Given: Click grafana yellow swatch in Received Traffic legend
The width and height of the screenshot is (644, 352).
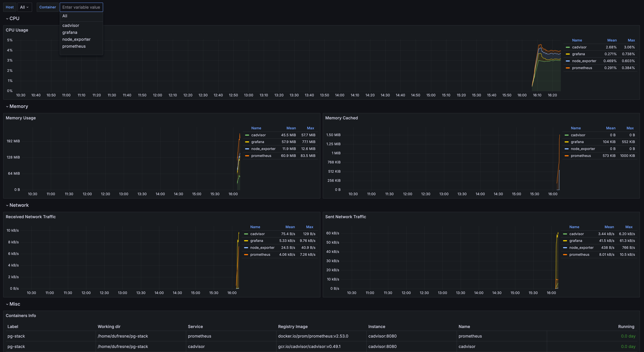Looking at the screenshot, I should (246, 241).
